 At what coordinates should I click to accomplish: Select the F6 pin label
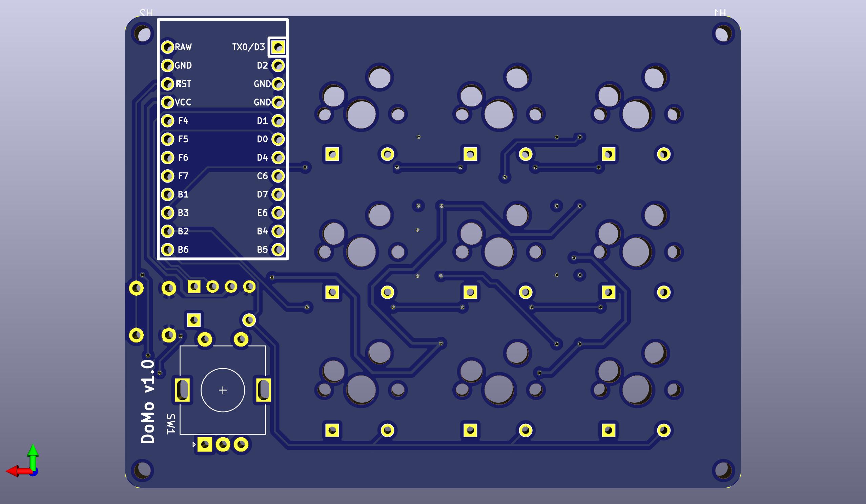[183, 158]
